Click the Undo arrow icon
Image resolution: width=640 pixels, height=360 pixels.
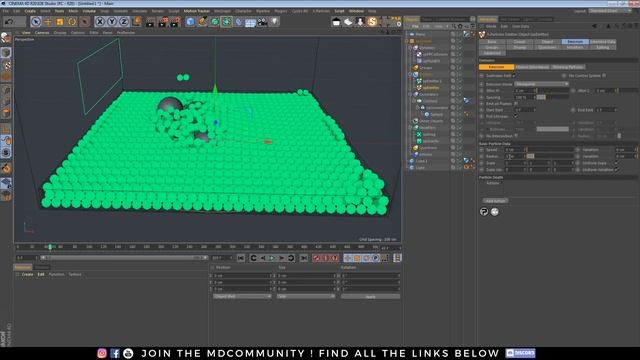point(10,22)
